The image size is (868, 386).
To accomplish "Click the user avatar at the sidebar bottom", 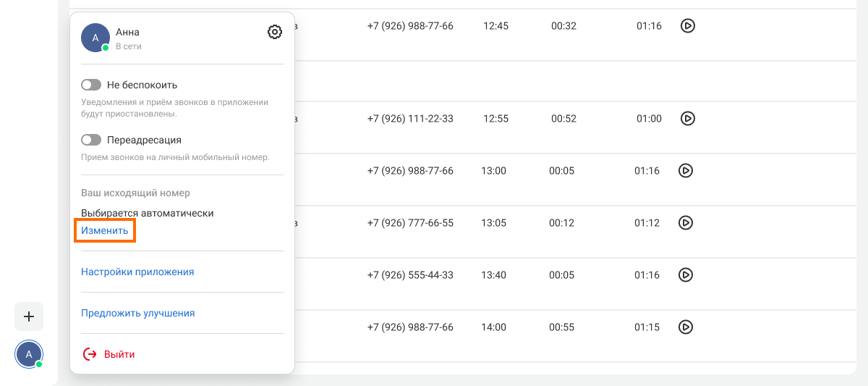I will 29,354.
